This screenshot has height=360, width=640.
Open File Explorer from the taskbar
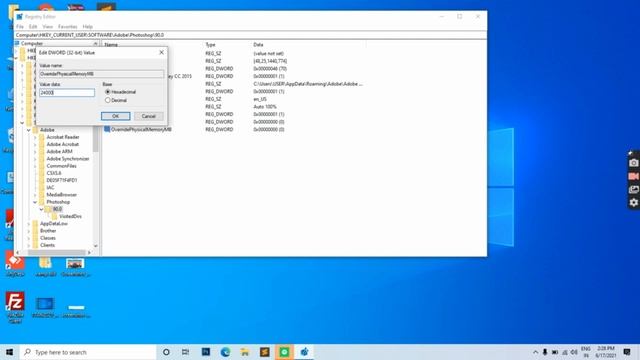[x=244, y=352]
